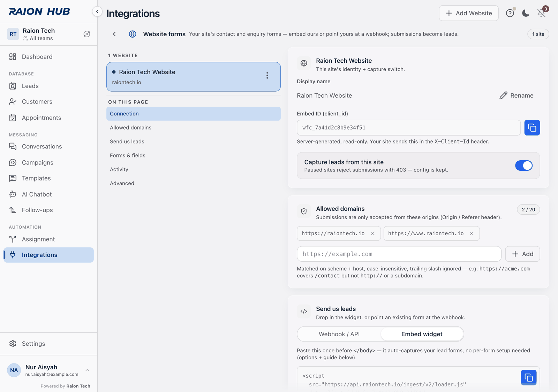558x392 pixels.
Task: Click the Add Website button
Action: (468, 13)
